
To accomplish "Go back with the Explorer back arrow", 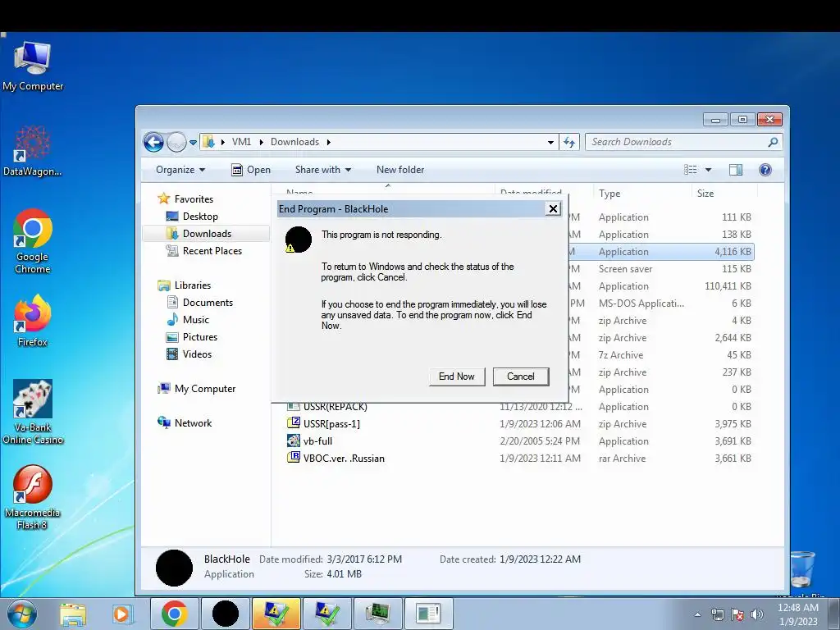I will pos(153,142).
